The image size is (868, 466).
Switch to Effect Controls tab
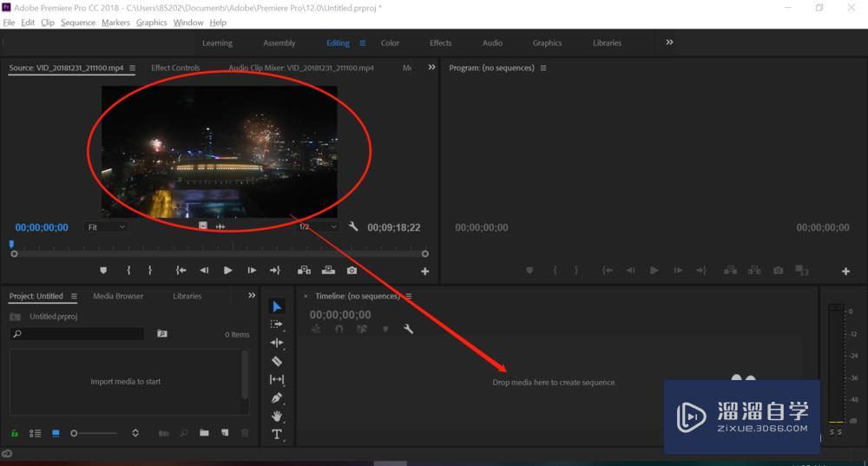175,68
